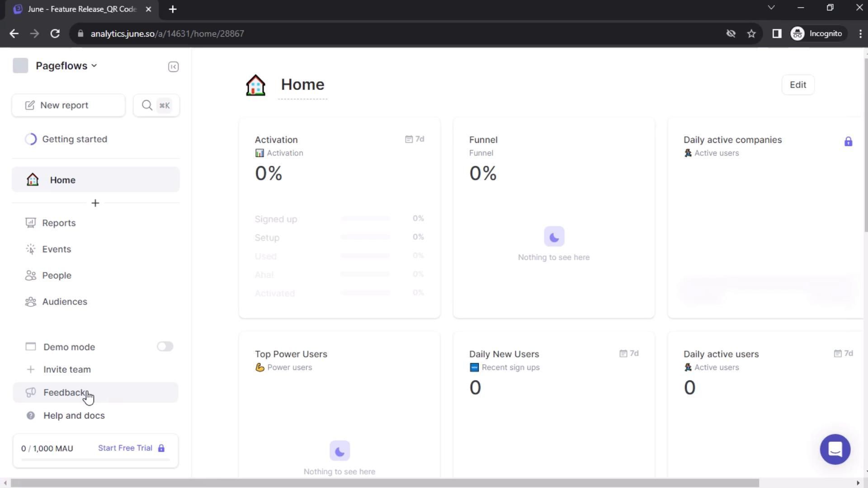Select Audiences in the sidebar

[64, 302]
